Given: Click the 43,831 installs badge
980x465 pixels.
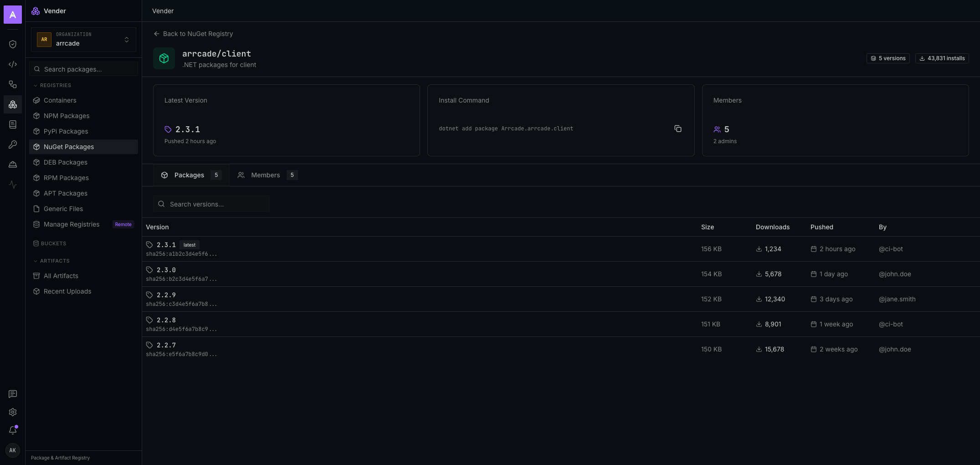Looking at the screenshot, I should 942,58.
